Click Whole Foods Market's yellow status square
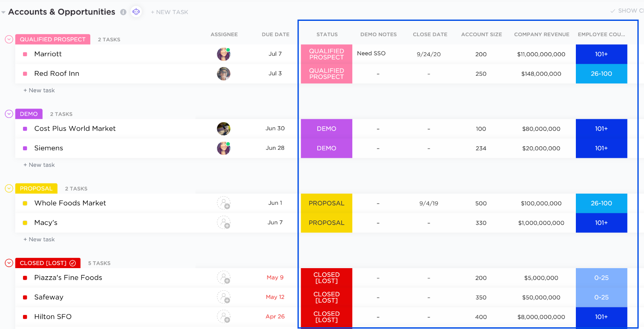 click(x=25, y=203)
